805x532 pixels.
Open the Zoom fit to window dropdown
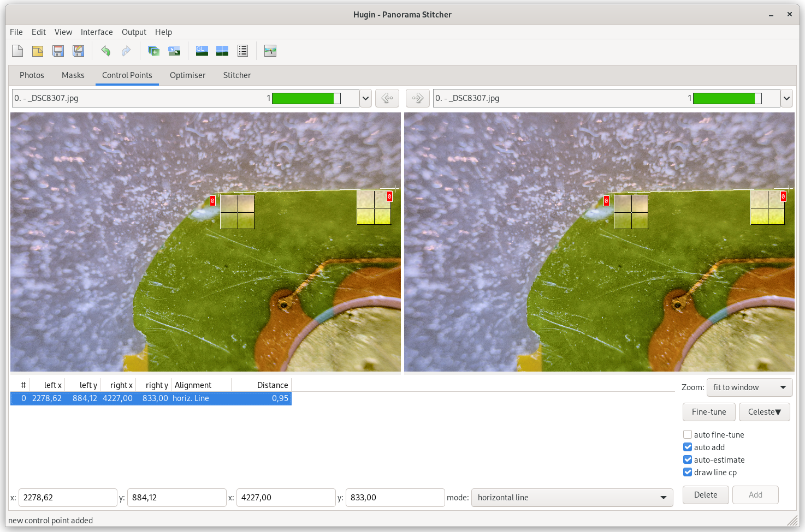click(x=749, y=387)
